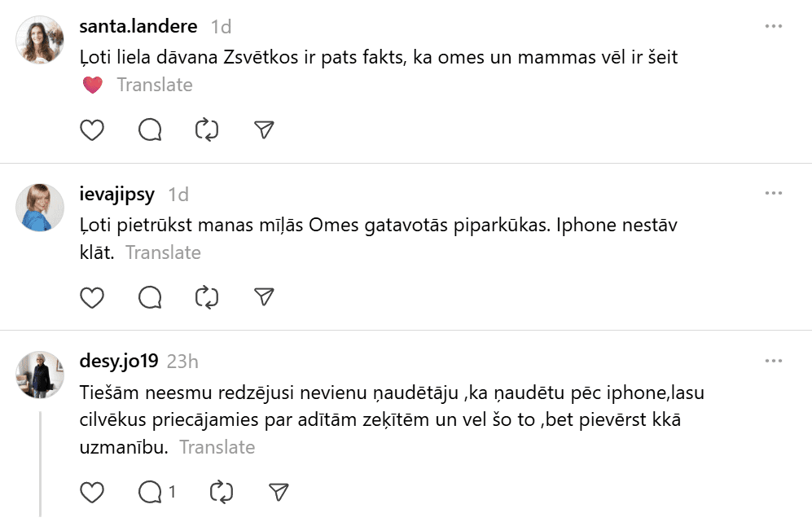Open santa.landere's profile picture
The image size is (812, 522).
[x=40, y=39]
